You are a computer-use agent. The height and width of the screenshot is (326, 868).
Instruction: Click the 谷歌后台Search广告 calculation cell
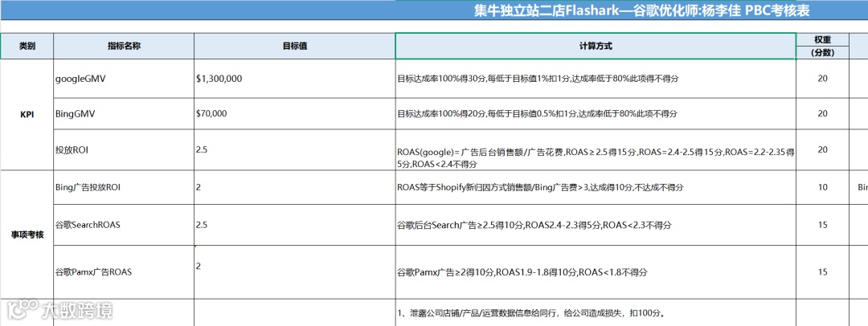[x=596, y=226]
